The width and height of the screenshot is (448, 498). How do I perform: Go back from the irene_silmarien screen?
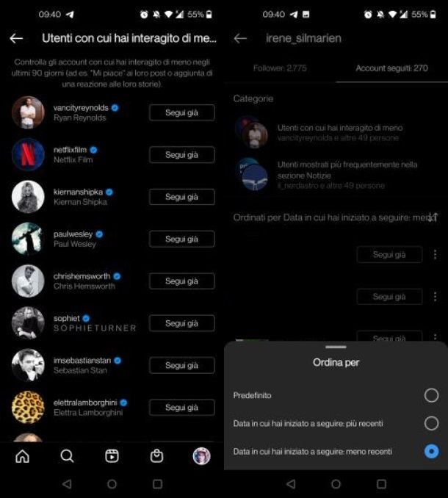[x=240, y=38]
